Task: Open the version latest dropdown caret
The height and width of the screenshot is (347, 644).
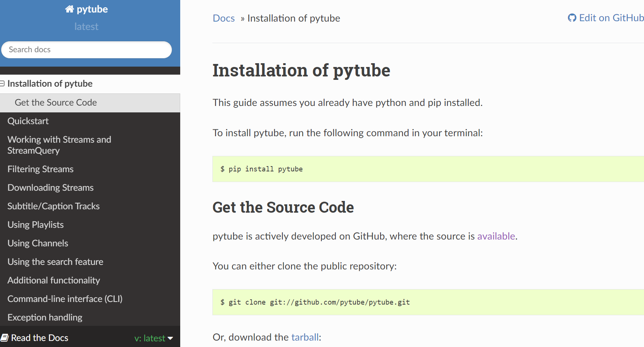Action: click(x=170, y=338)
